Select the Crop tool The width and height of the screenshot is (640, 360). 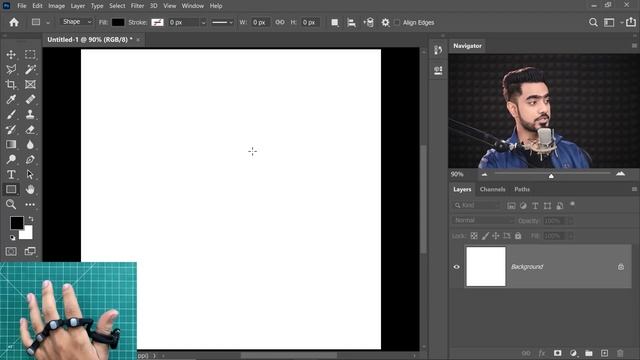point(11,84)
